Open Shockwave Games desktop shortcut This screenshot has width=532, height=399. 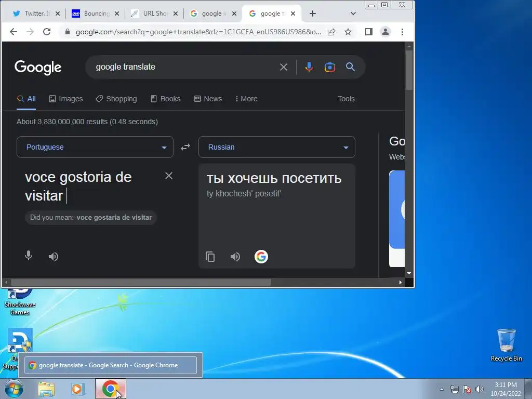[20, 302]
